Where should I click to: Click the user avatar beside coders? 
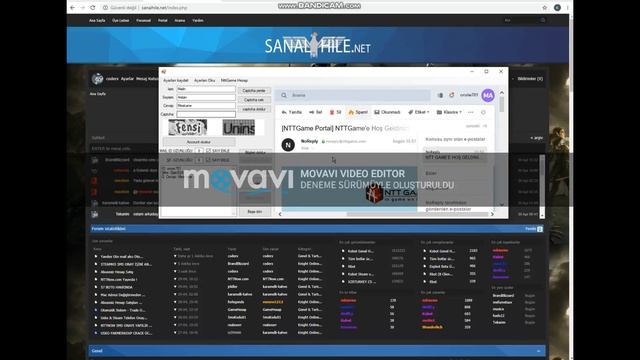click(x=97, y=78)
